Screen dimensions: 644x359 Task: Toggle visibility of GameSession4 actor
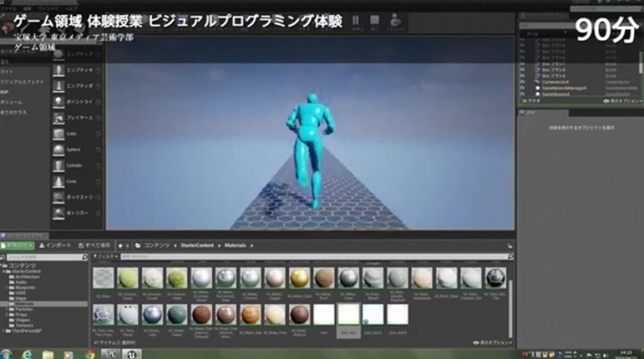tap(522, 94)
